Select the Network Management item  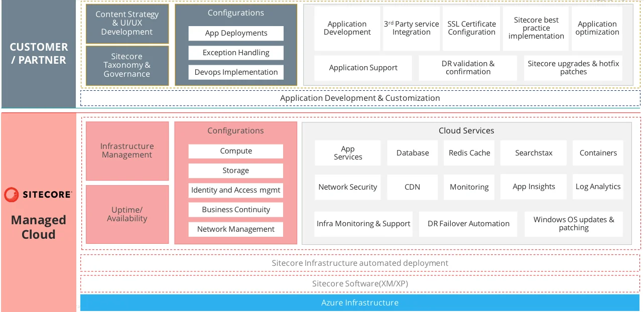(236, 229)
